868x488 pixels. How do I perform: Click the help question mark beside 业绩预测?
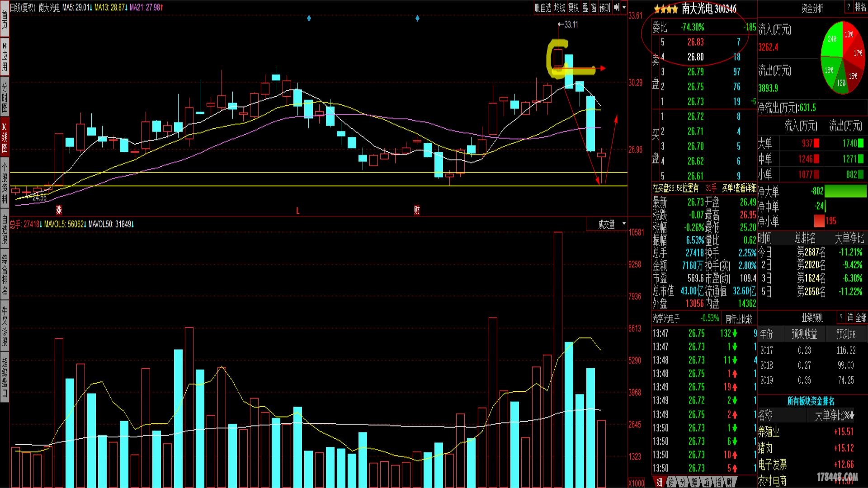(x=841, y=318)
